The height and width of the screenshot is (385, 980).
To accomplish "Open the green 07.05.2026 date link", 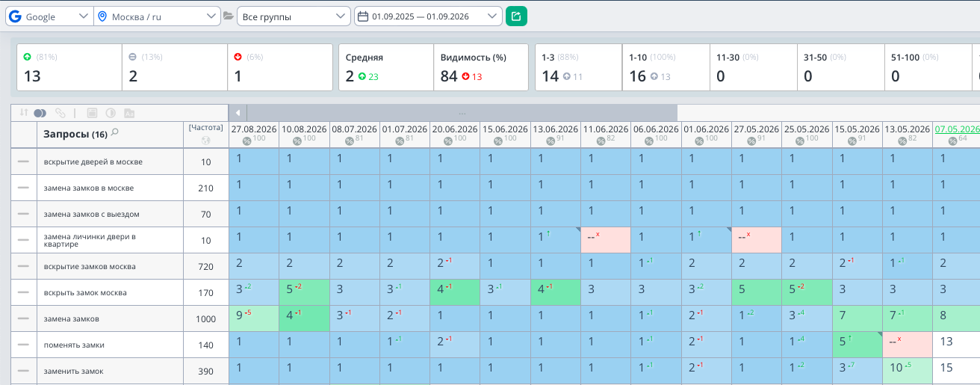I will coord(957,129).
